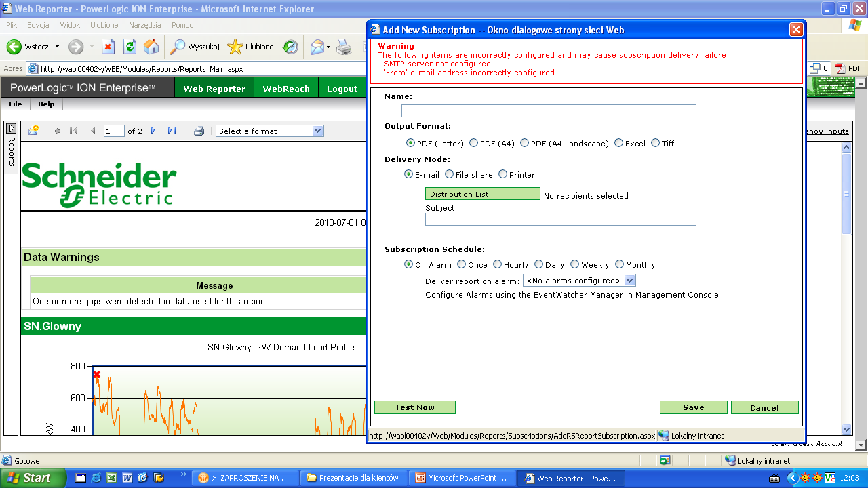
Task: Launch Word from Quick Launch
Action: click(127, 478)
